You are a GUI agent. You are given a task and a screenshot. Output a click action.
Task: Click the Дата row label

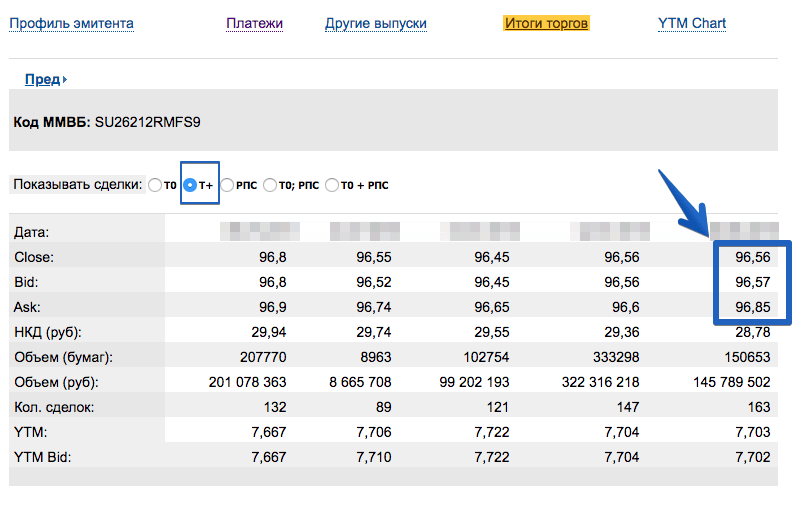[32, 232]
